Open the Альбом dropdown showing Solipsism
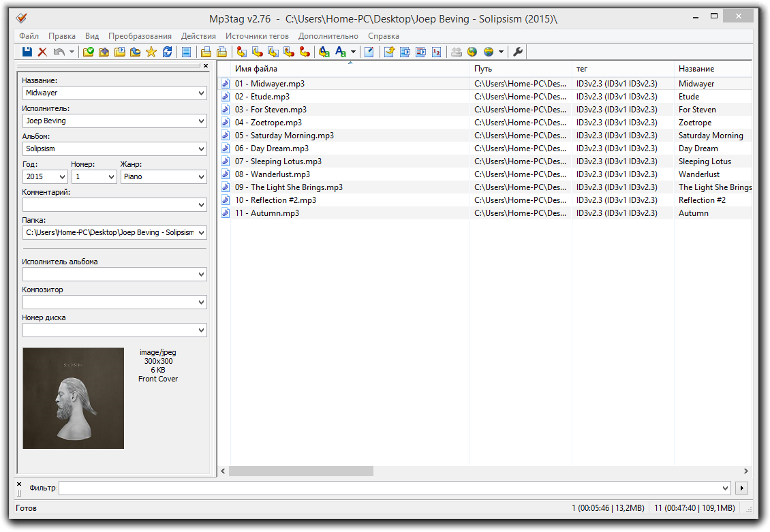The height and width of the screenshot is (532, 770). (x=201, y=148)
